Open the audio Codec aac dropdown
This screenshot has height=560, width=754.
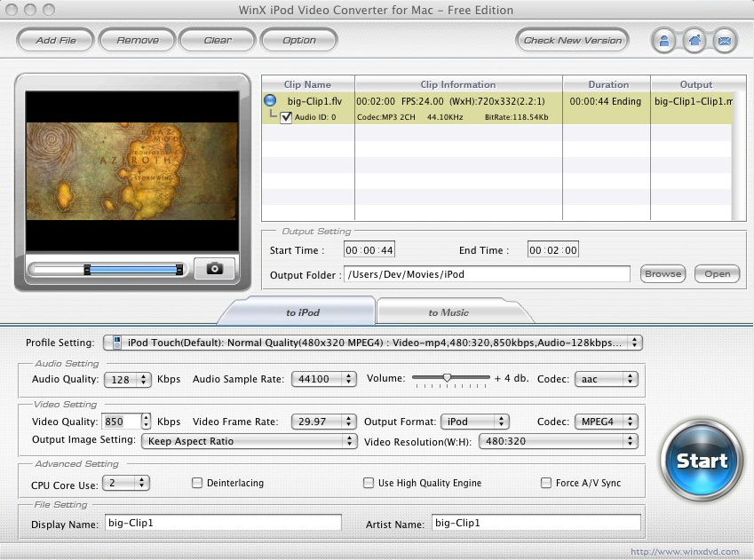click(607, 379)
